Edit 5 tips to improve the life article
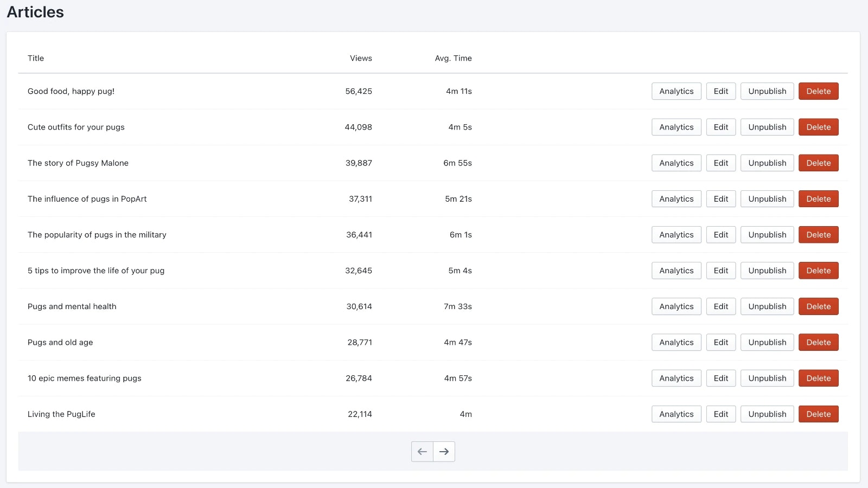 721,271
